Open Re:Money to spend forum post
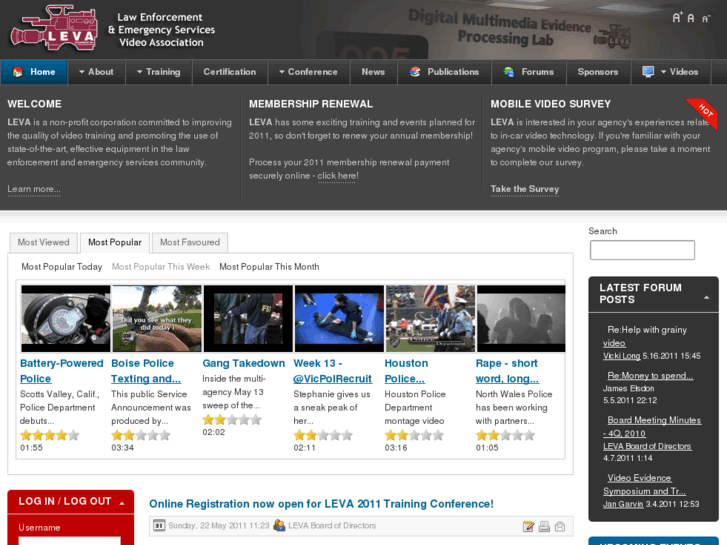Image resolution: width=727 pixels, height=545 pixels. pos(650,376)
